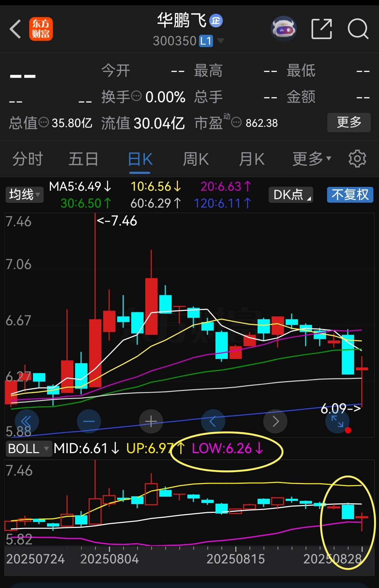Open BOLL sub-indicator dropdown
Image resolution: width=379 pixels, height=588 pixels.
pyautogui.click(x=28, y=449)
